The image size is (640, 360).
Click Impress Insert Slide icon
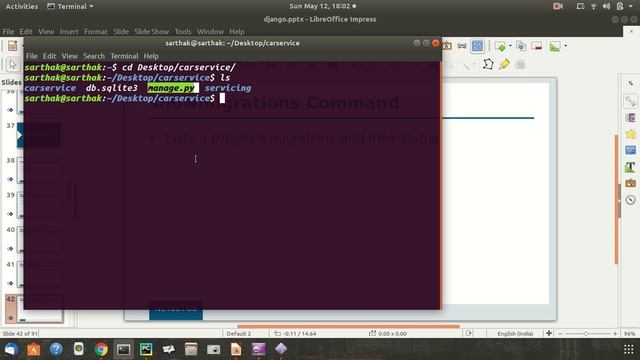[x=500, y=46]
